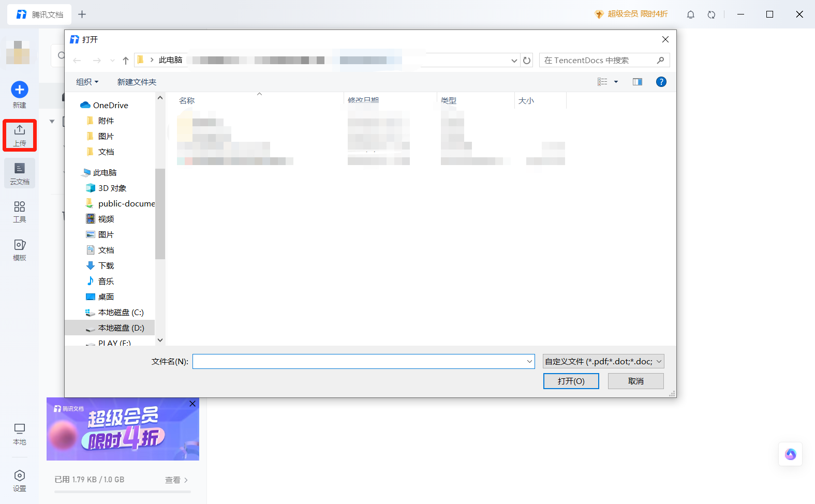Image resolution: width=815 pixels, height=504 pixels.
Task: Click navigation tree scroll up arrow
Action: tap(160, 98)
